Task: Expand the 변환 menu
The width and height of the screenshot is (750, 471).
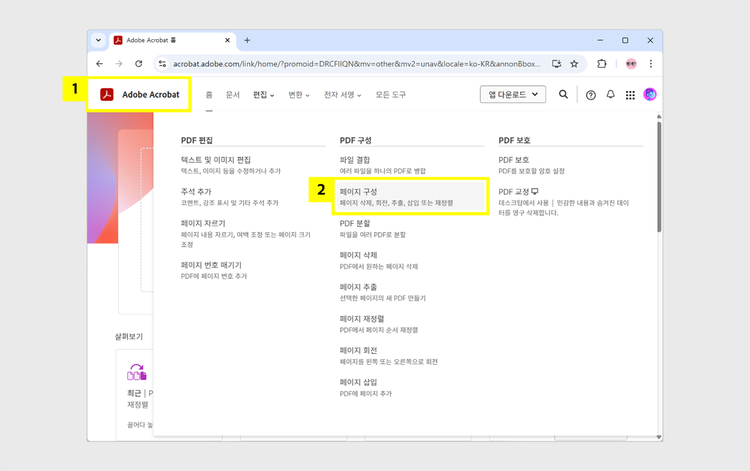Action: tap(299, 95)
